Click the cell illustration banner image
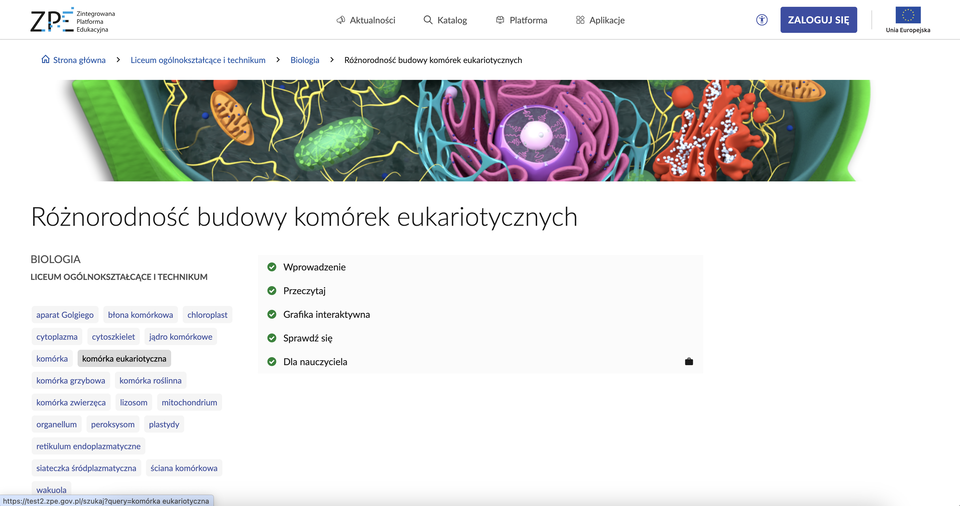The image size is (960, 506). point(465,130)
